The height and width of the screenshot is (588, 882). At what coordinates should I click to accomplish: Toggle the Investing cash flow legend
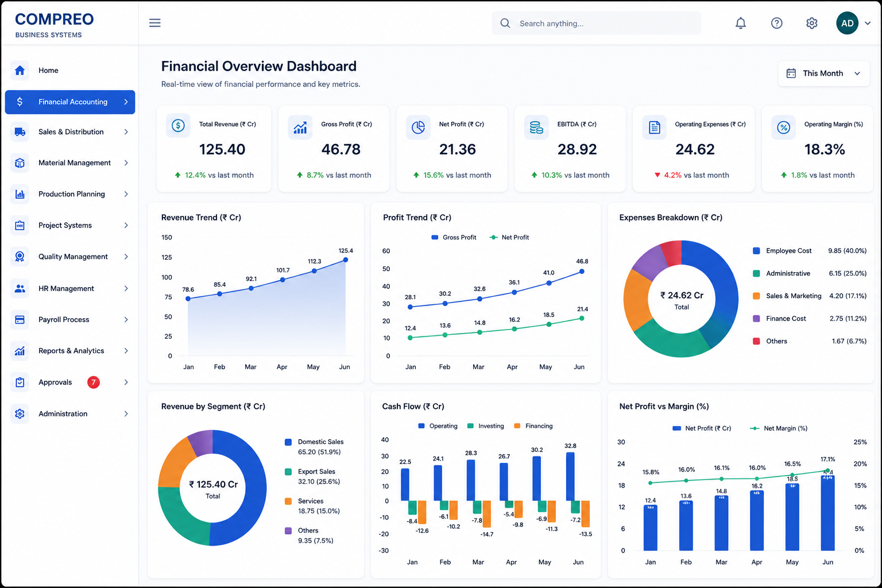point(486,426)
